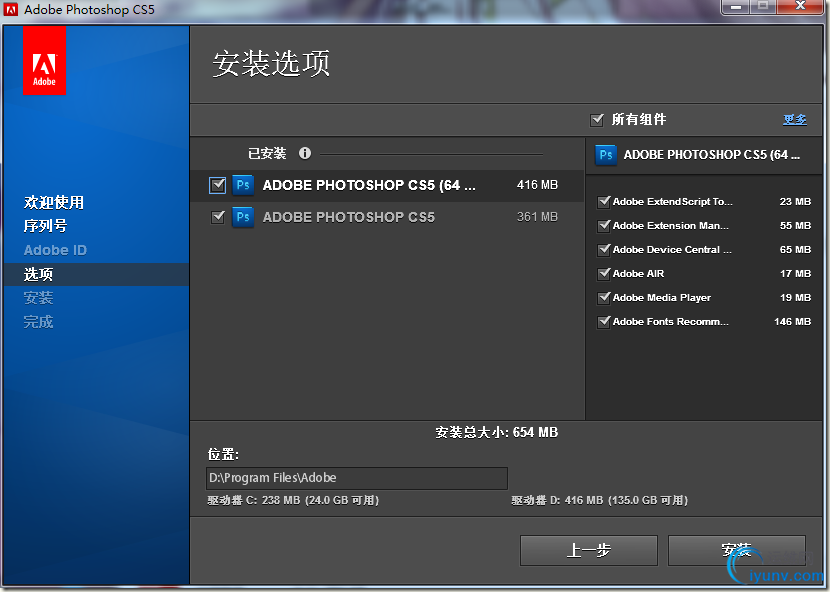Click the Adobe logo in the sidebar

tap(44, 61)
